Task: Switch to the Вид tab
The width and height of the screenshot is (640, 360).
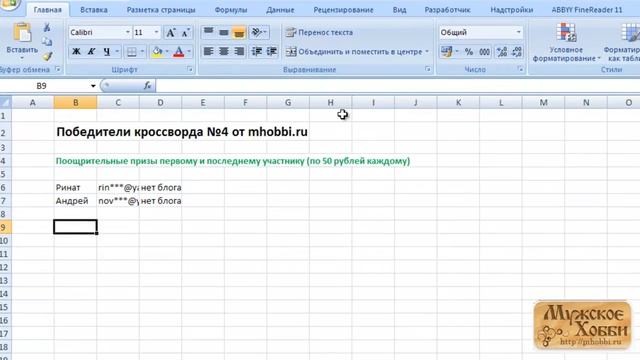Action: pos(399,10)
